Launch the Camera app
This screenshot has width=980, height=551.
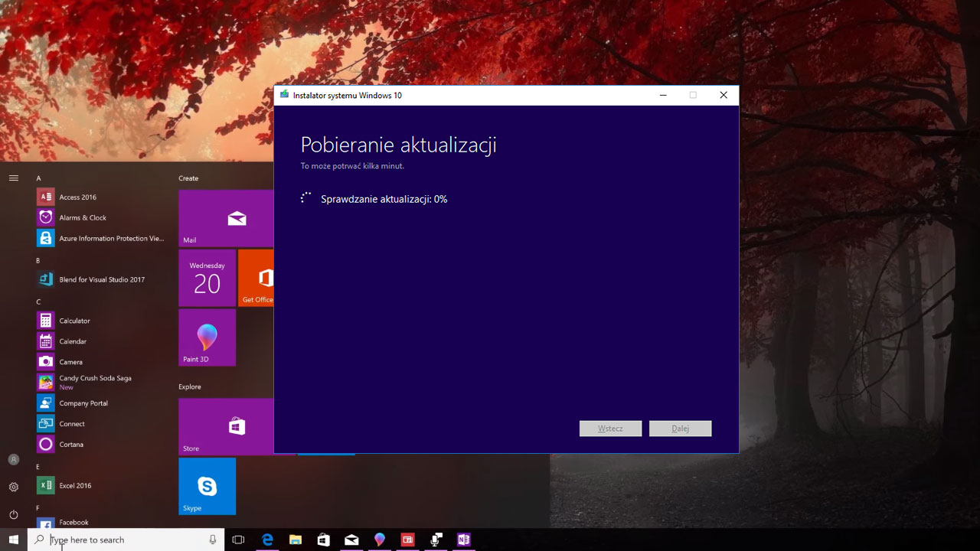point(100,362)
